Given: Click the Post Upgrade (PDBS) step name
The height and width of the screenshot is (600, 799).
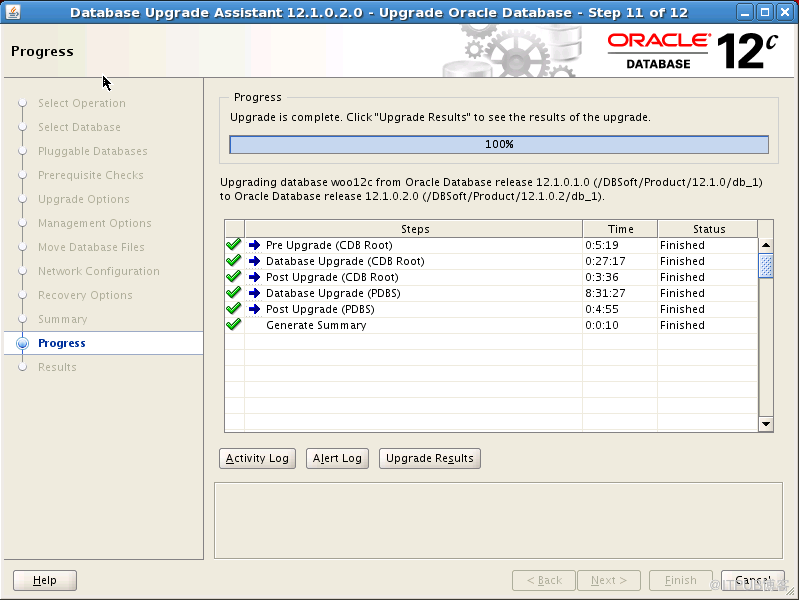Looking at the screenshot, I should click(x=320, y=309).
